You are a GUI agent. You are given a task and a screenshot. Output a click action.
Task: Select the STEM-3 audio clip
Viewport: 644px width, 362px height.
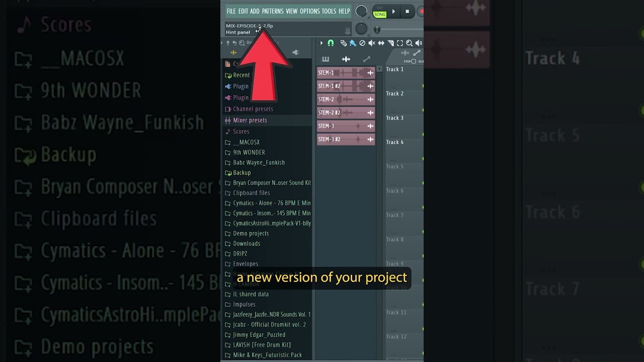(x=346, y=126)
